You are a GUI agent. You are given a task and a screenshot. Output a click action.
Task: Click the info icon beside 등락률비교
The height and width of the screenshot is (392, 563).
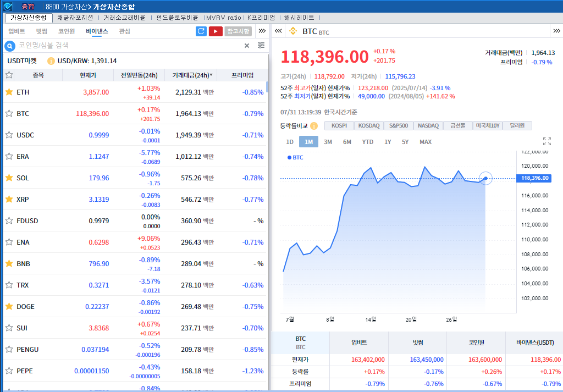pos(314,126)
